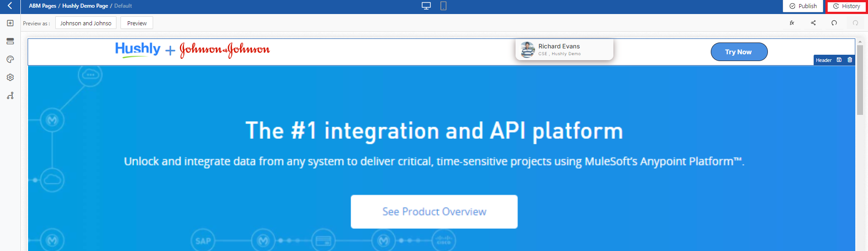Click the scrollbar up arrow
This screenshot has height=251, width=868.
[860, 41]
